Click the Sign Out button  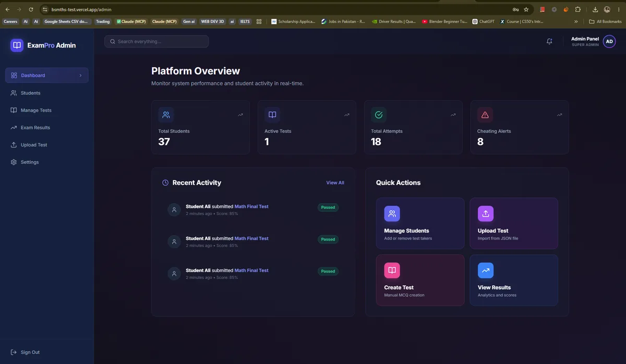coord(25,352)
